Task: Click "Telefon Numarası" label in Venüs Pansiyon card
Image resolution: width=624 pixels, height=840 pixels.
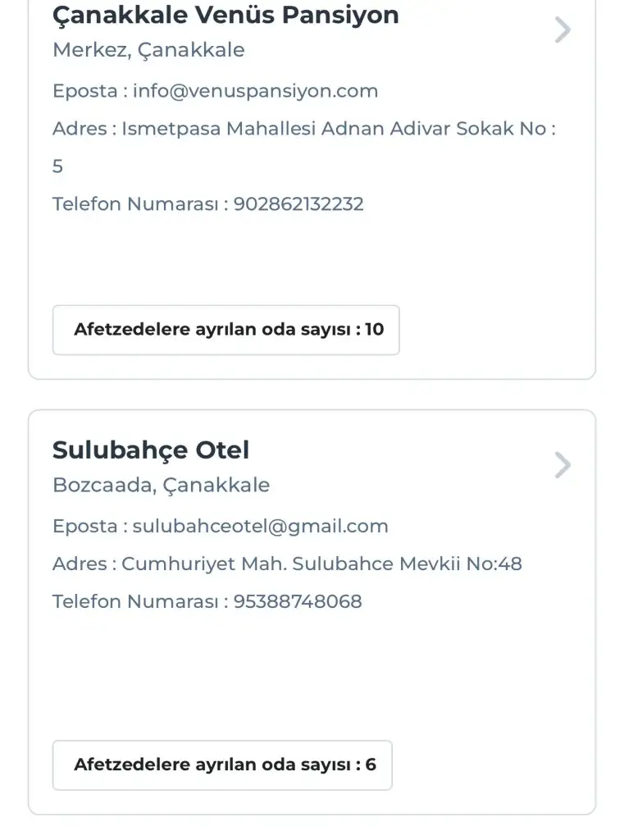Action: tap(135, 203)
